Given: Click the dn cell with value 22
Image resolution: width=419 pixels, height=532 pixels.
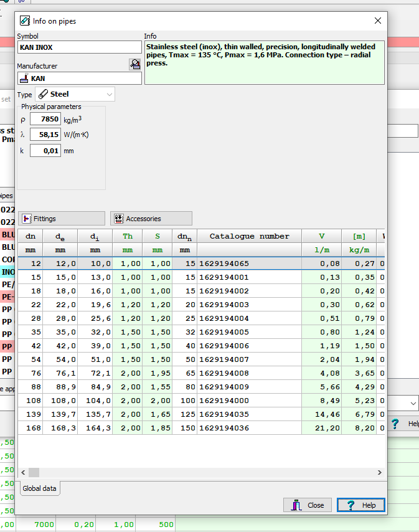Looking at the screenshot, I should tap(31, 305).
